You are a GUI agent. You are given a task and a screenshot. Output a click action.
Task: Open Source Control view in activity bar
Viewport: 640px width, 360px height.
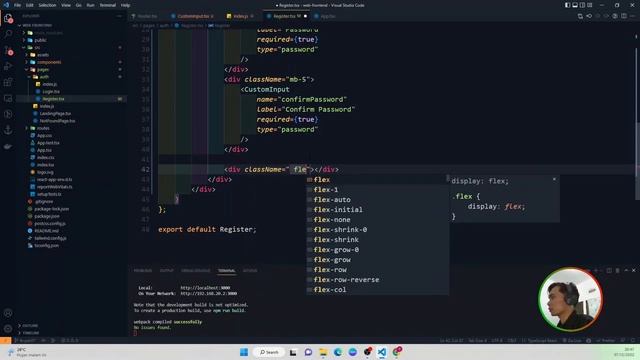click(8, 51)
